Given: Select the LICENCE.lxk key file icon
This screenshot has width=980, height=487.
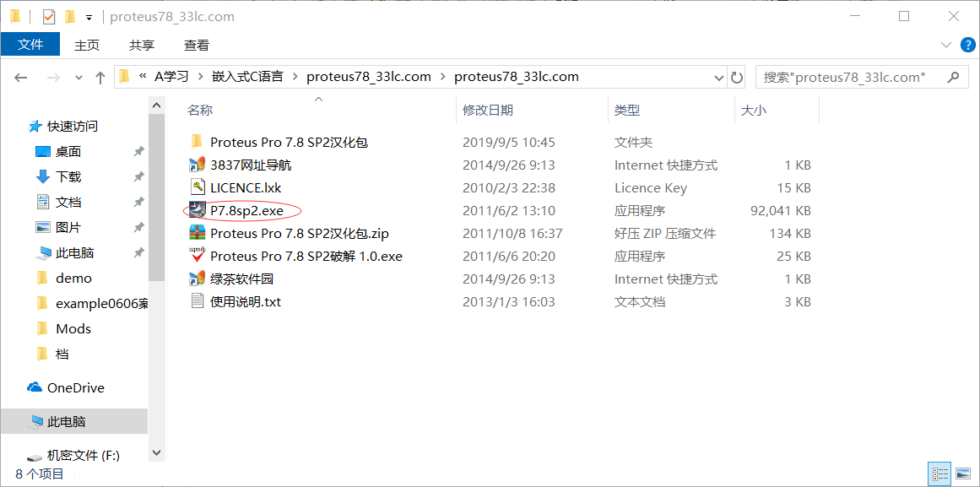Looking at the screenshot, I should point(197,187).
